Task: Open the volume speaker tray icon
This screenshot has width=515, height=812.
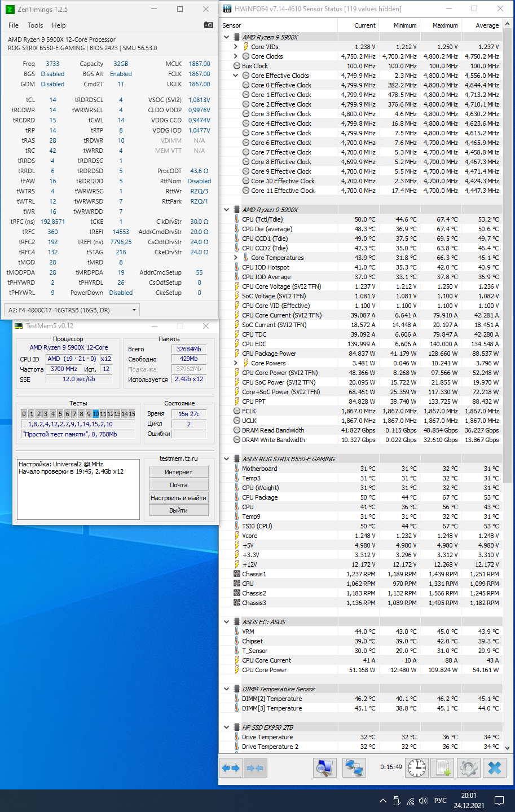Action: coord(424,801)
